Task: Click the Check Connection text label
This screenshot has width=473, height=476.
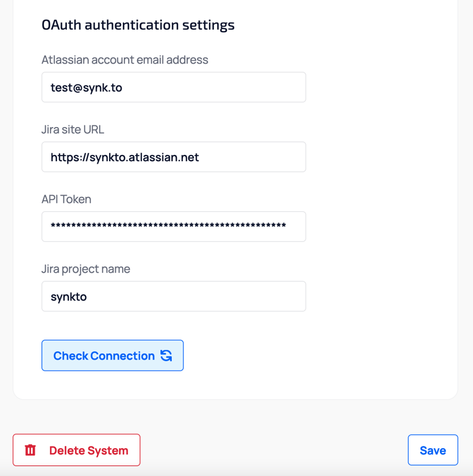Action: pos(104,356)
